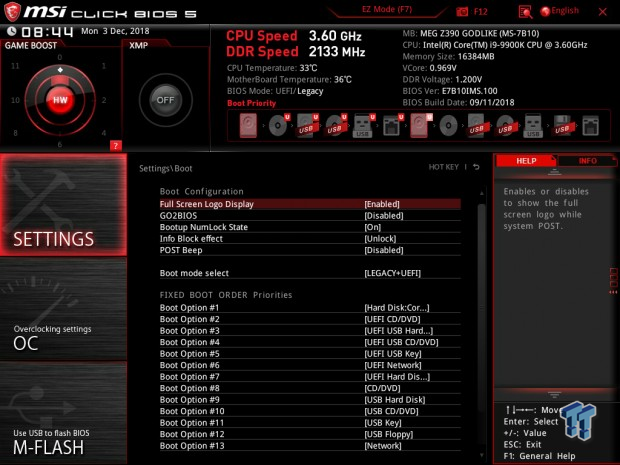Select the UEFI hard disk boot icon with U badge
Image resolution: width=620 pixels, height=465 pixels.
tap(420, 126)
